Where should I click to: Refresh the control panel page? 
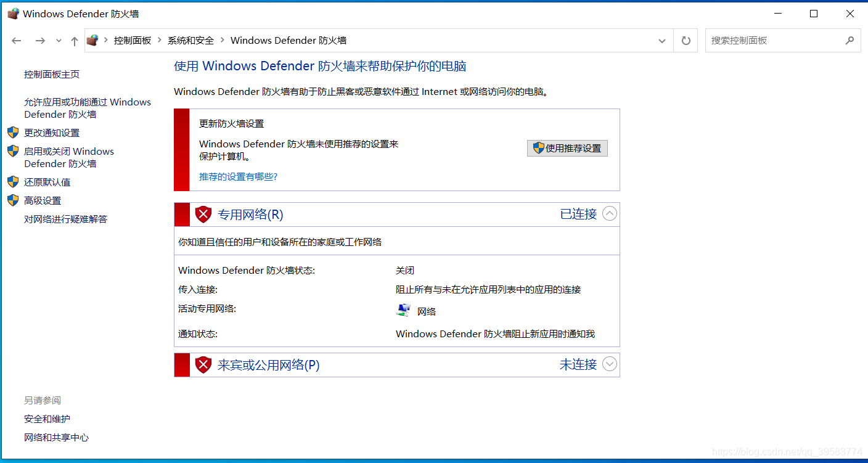coord(686,41)
